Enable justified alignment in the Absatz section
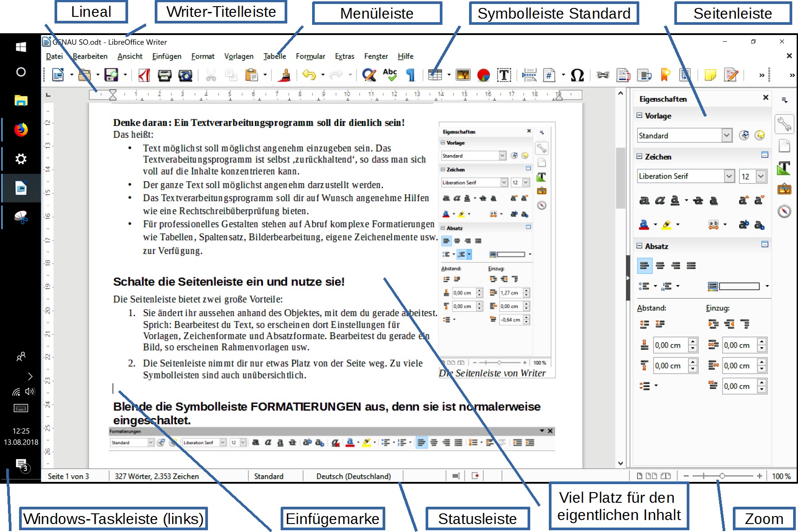Image resolution: width=798 pixels, height=532 pixels. coord(691,266)
